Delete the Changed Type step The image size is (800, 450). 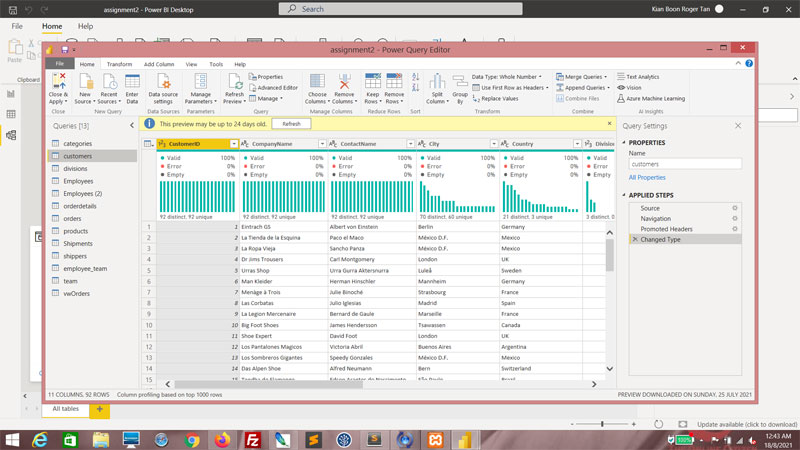635,239
